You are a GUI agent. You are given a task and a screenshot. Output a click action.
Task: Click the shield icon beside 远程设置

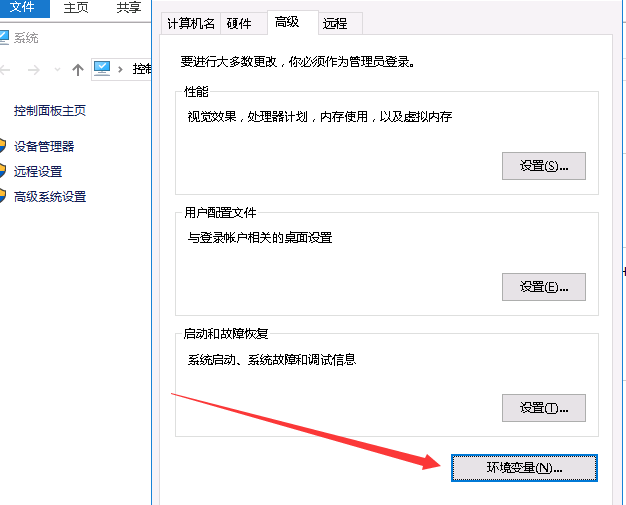(3, 171)
